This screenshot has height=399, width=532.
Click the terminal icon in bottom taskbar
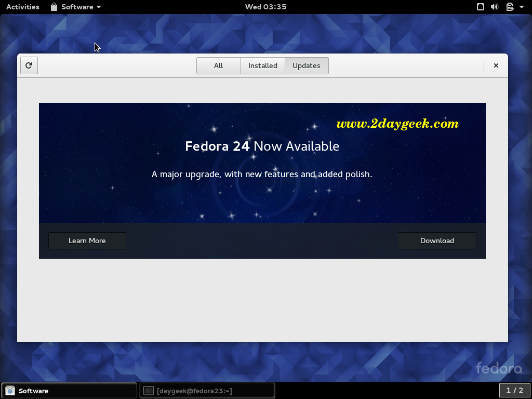pyautogui.click(x=149, y=391)
